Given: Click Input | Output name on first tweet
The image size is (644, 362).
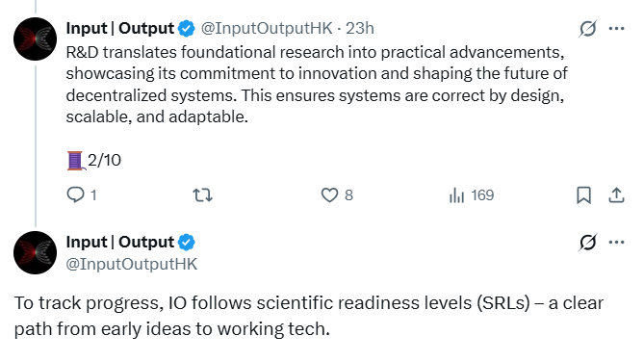Looking at the screenshot, I should coord(120,28).
